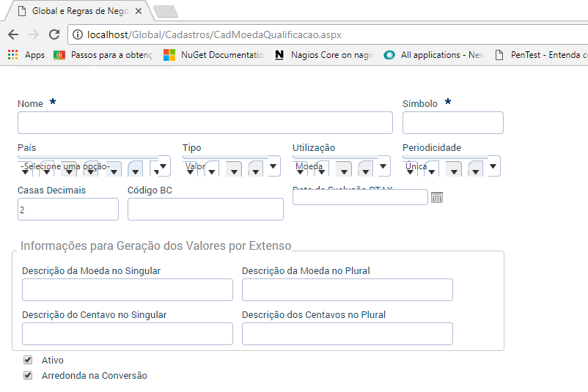Select the Global e Regras browser tab
Screen dimensions: 588x392
(77, 12)
